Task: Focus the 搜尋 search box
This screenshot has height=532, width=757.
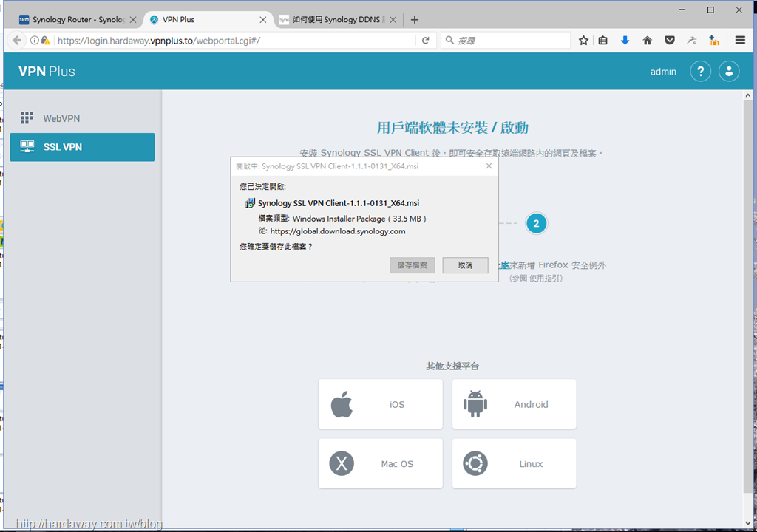Action: [x=505, y=41]
